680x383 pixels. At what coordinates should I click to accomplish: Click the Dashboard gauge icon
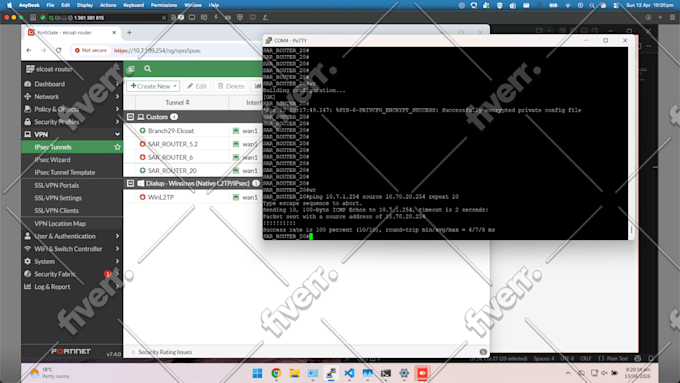coord(28,84)
